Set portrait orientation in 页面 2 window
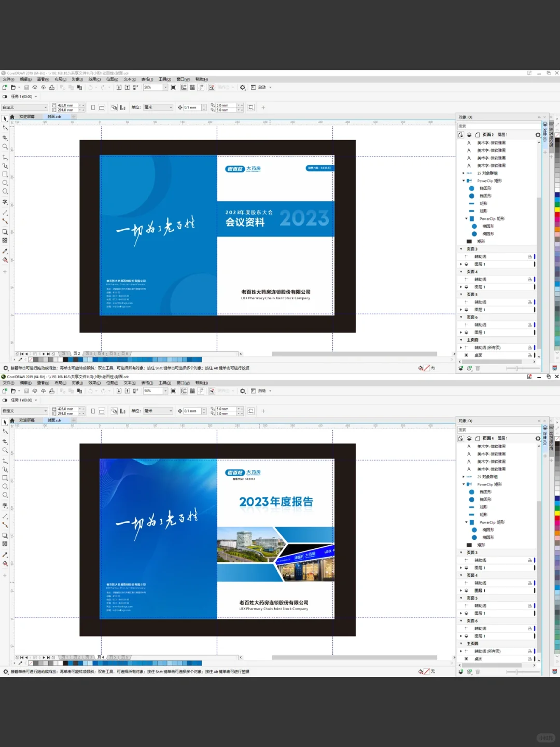Screen dimensions: 560x747 pyautogui.click(x=93, y=107)
